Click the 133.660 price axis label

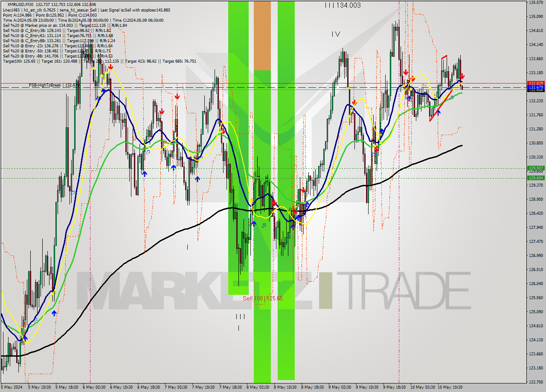535,59
